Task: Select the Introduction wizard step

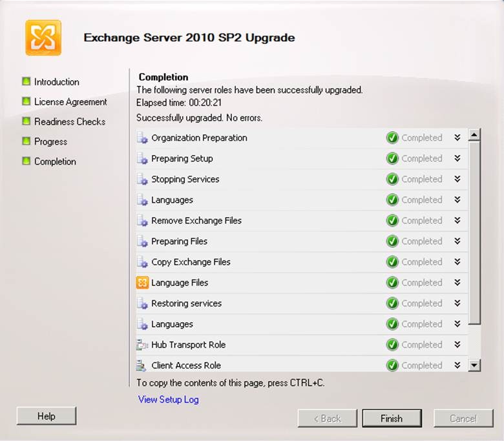Action: pyautogui.click(x=57, y=82)
